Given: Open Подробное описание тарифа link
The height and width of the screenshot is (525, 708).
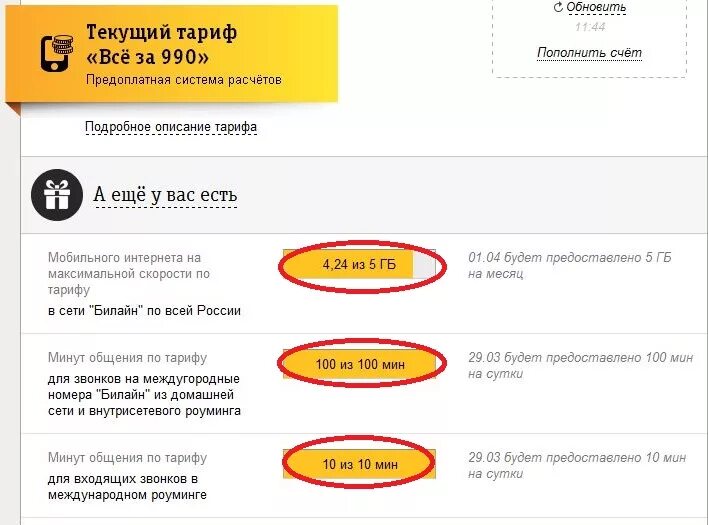Looking at the screenshot, I should coord(170,127).
